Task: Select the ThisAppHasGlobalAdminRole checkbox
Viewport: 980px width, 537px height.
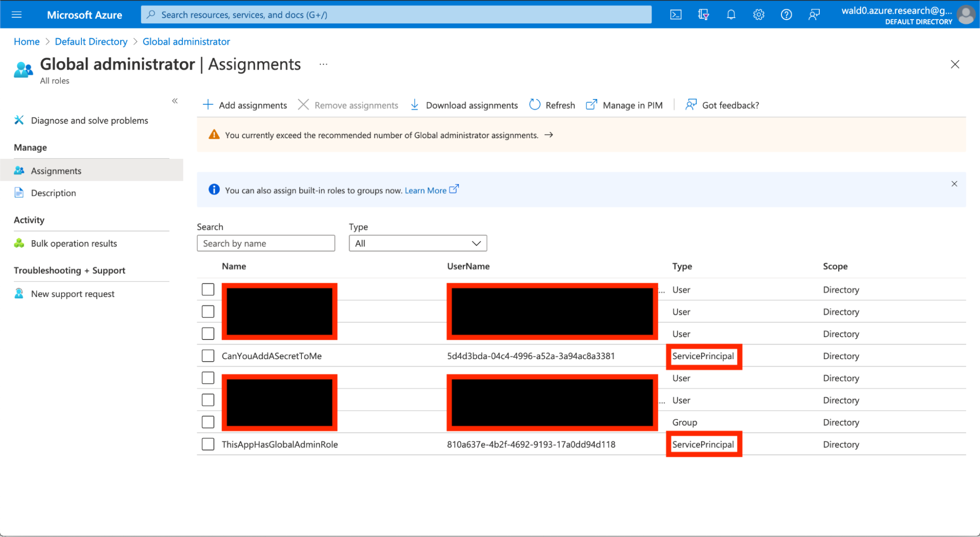Action: coord(208,444)
